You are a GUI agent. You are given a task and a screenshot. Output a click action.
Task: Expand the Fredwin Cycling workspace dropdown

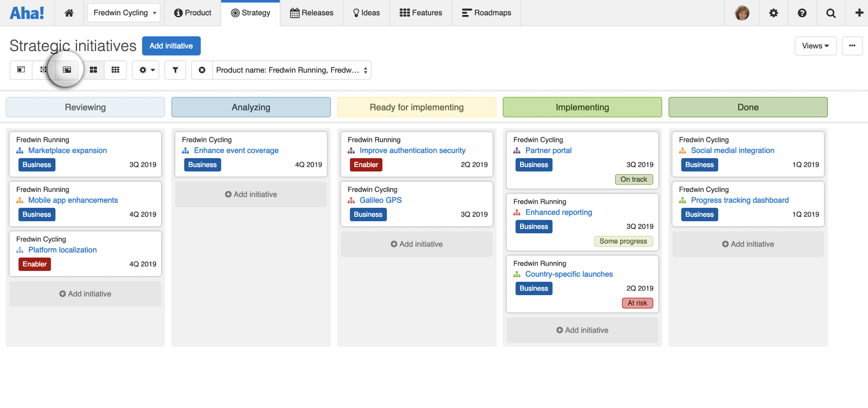tap(124, 13)
